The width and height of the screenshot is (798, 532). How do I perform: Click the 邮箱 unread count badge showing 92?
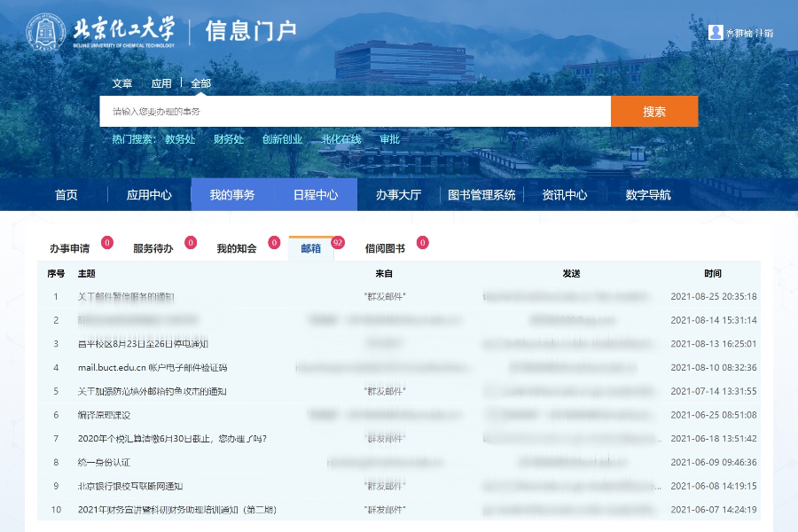tap(338, 242)
